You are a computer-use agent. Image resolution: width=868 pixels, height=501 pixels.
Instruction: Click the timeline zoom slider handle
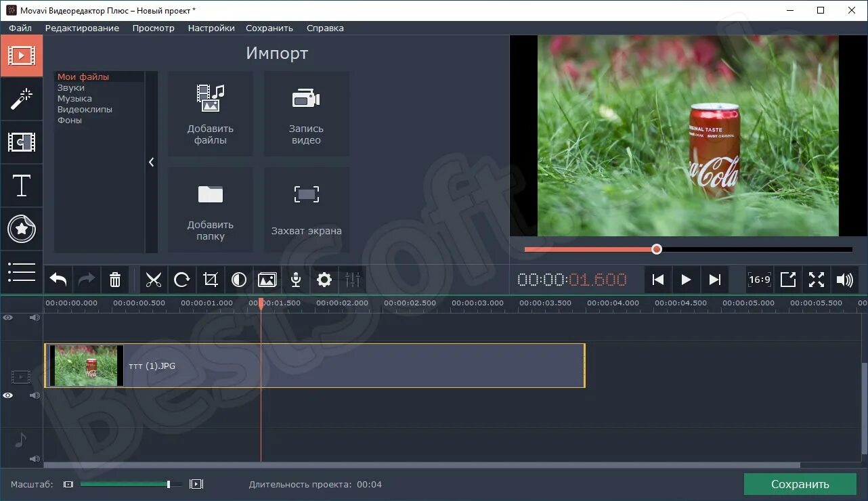(169, 484)
